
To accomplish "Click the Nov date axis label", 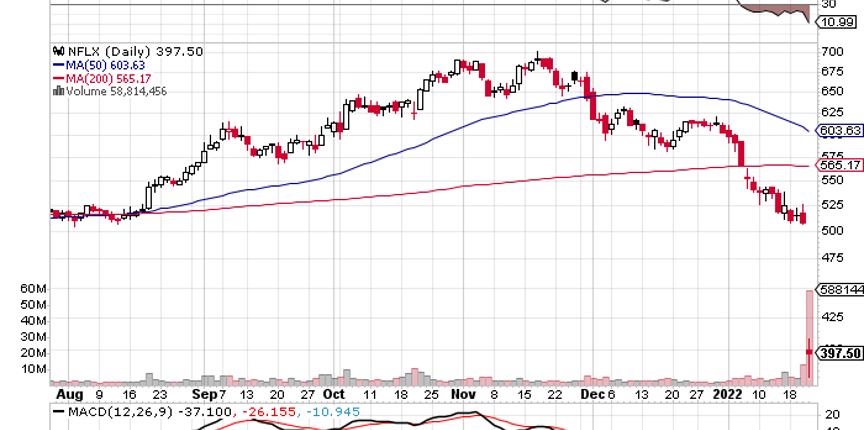I will [x=463, y=394].
